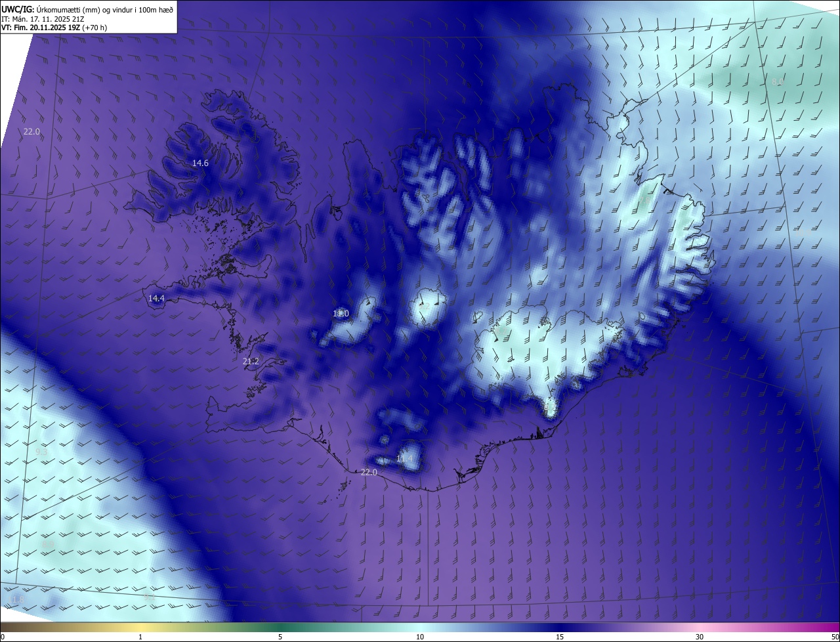The height and width of the screenshot is (642, 840).
Task: Click the faint 11.8 value label
Action: tap(16, 600)
